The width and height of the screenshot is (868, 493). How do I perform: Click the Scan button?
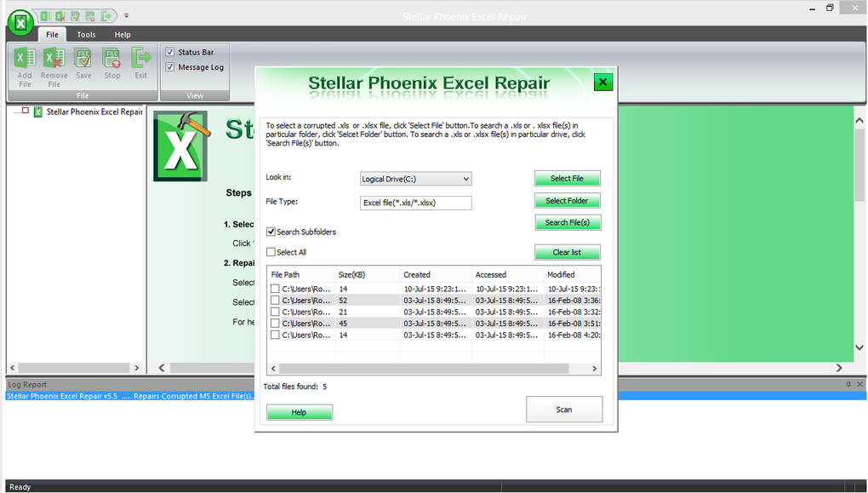[564, 409]
